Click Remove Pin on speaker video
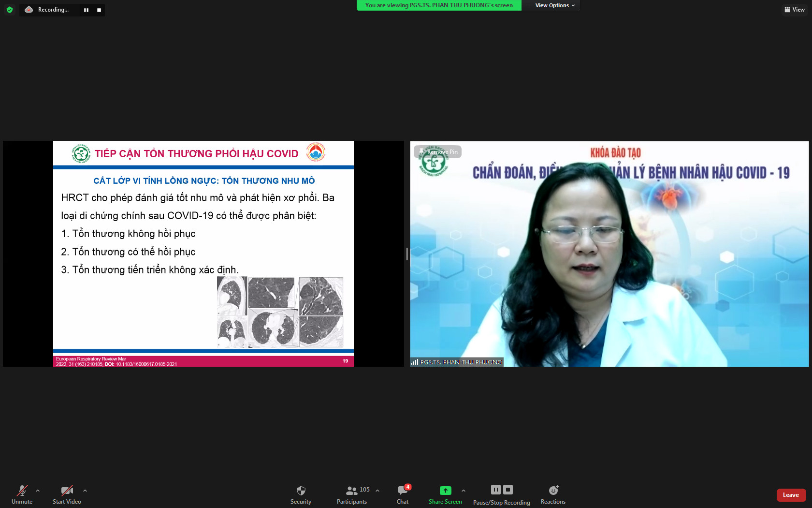The height and width of the screenshot is (508, 812). pyautogui.click(x=438, y=152)
